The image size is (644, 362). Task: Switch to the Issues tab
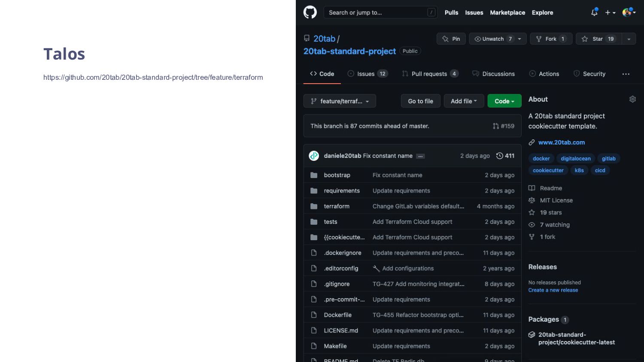pyautogui.click(x=368, y=74)
